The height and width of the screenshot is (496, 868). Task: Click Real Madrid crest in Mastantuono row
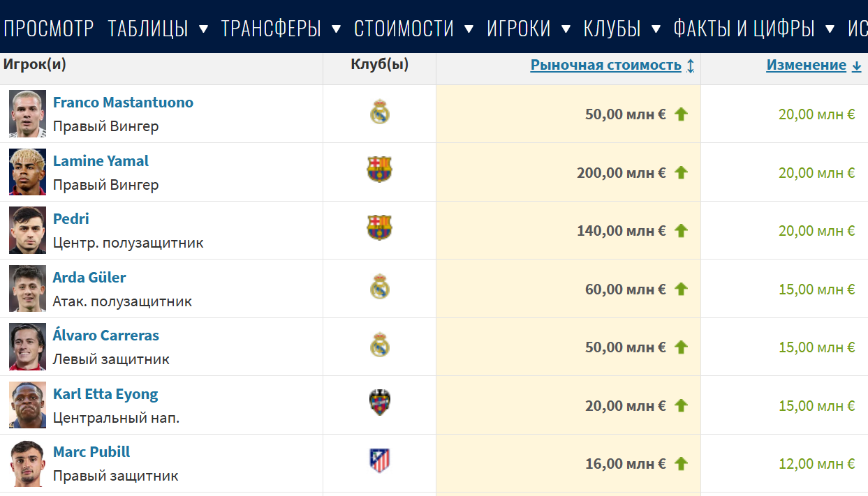pyautogui.click(x=379, y=113)
